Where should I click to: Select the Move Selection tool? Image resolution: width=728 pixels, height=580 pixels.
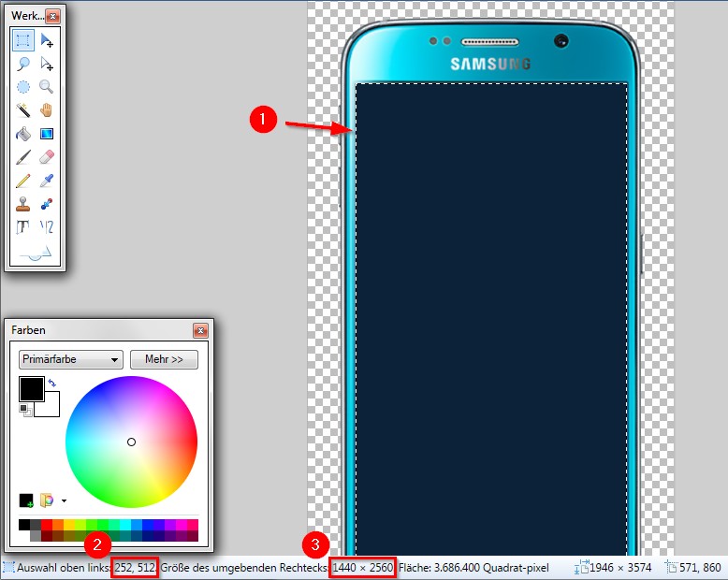(47, 64)
